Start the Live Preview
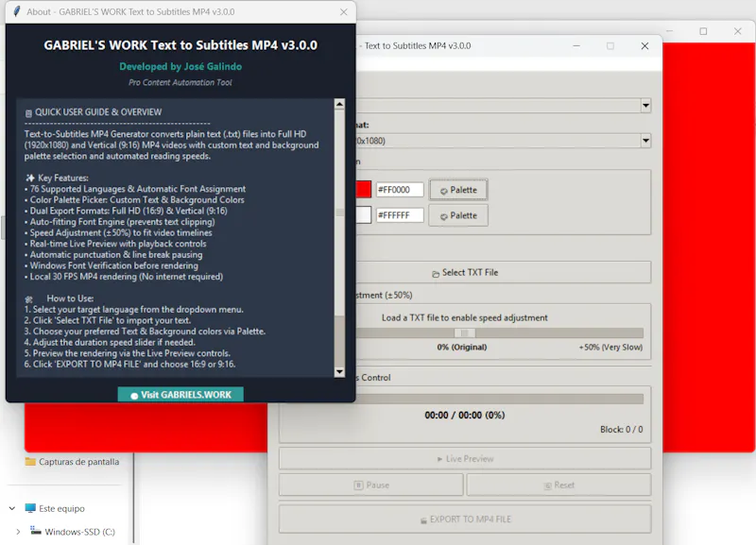 465,459
